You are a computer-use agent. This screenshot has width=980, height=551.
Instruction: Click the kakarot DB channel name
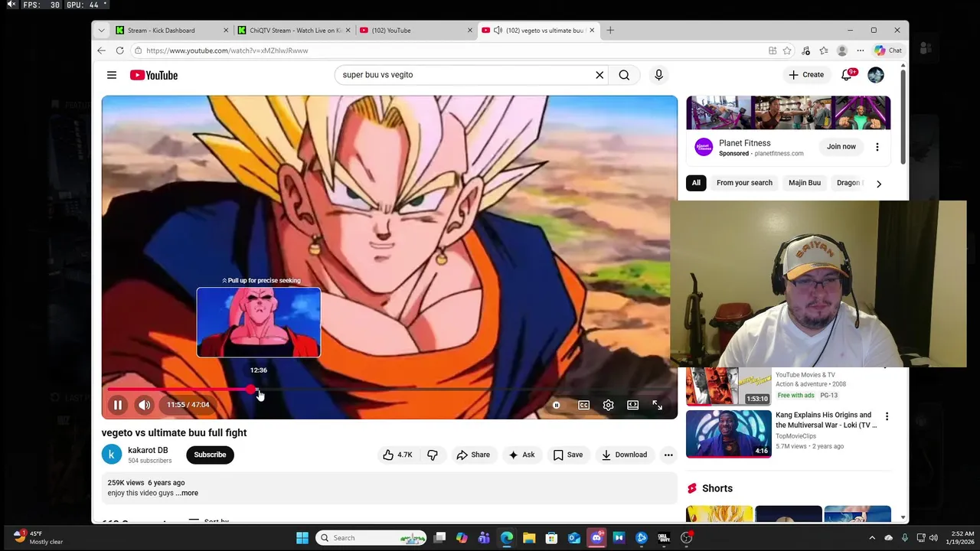pos(148,450)
